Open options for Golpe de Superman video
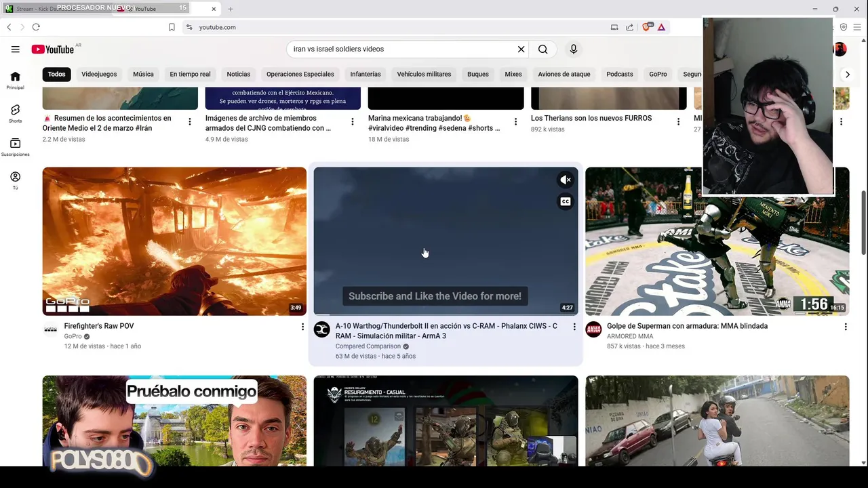The image size is (868, 488). [845, 327]
